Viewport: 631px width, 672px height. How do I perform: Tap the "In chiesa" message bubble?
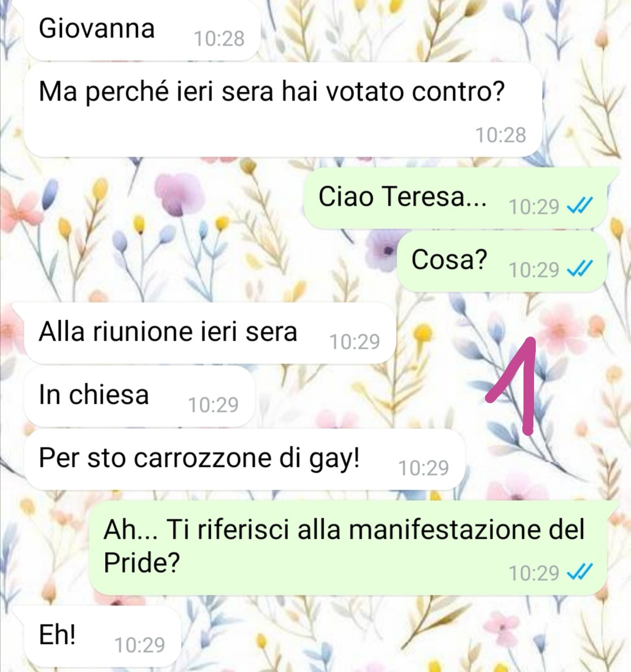coord(139,396)
